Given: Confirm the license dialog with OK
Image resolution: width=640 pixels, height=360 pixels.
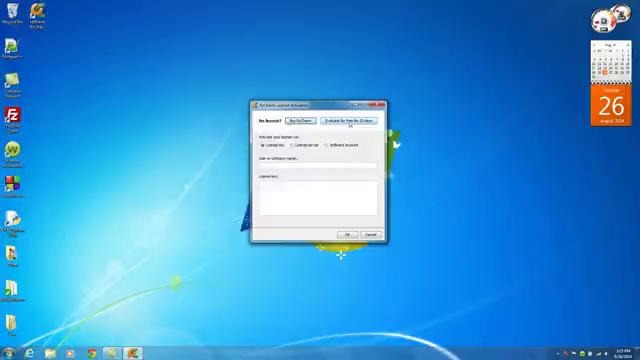Looking at the screenshot, I should pyautogui.click(x=347, y=235).
